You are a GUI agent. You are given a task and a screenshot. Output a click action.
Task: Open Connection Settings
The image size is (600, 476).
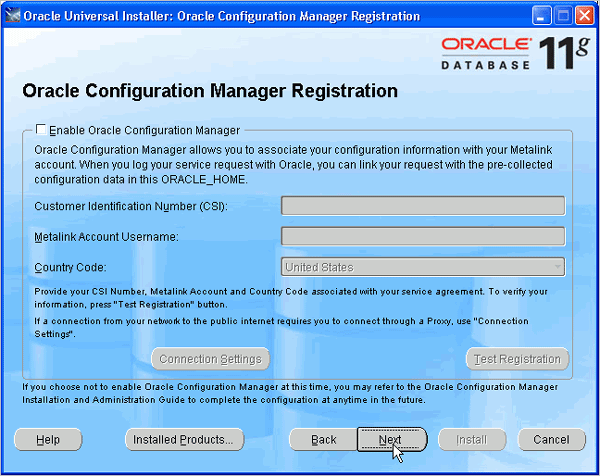[x=210, y=359]
